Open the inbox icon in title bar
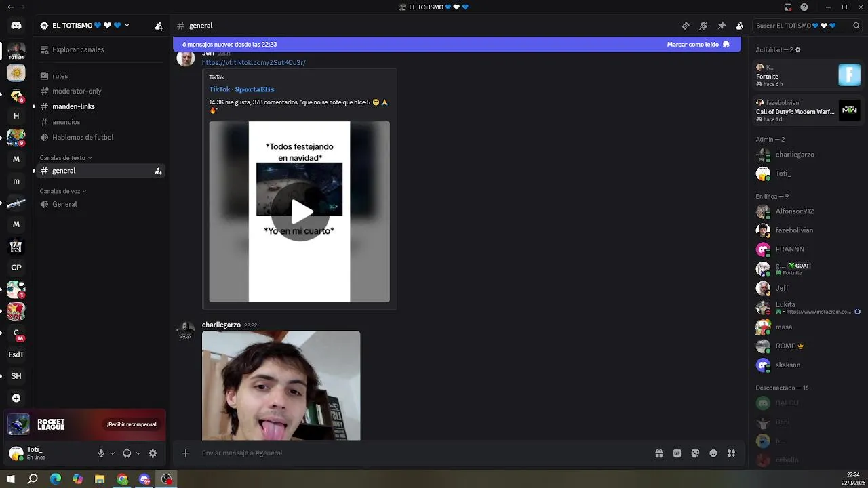This screenshot has height=488, width=868. [788, 7]
